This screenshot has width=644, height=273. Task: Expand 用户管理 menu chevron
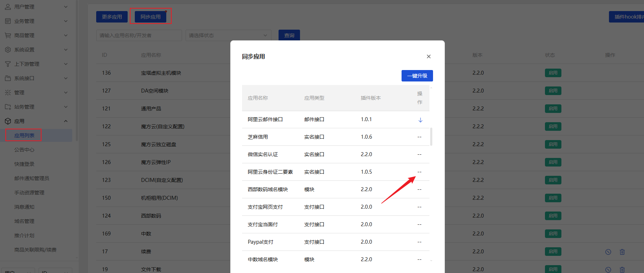click(66, 7)
